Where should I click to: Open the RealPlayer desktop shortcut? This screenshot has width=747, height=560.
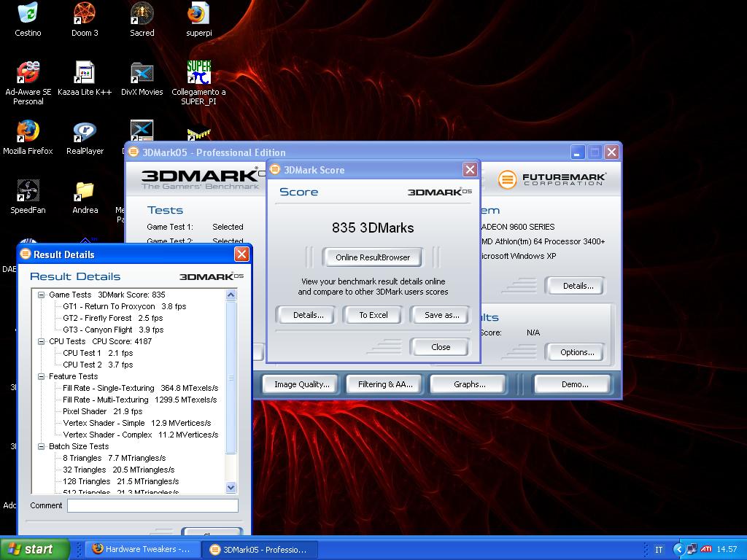(85, 138)
